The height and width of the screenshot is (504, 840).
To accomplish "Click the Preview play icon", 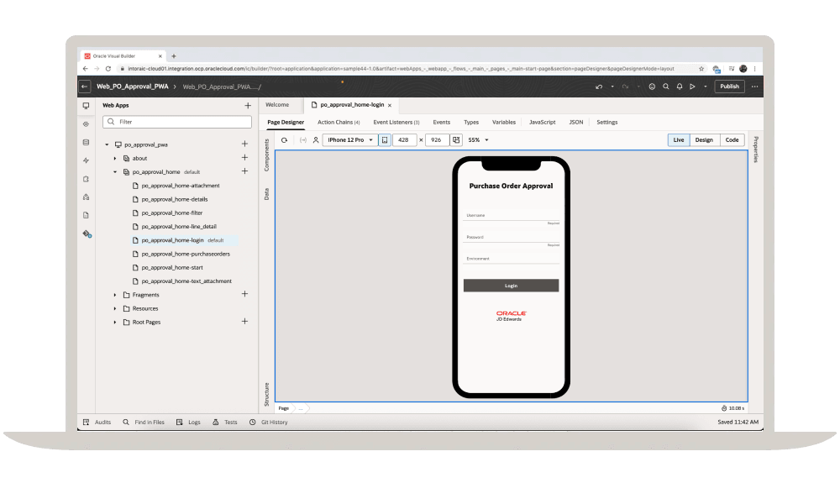I will click(693, 87).
